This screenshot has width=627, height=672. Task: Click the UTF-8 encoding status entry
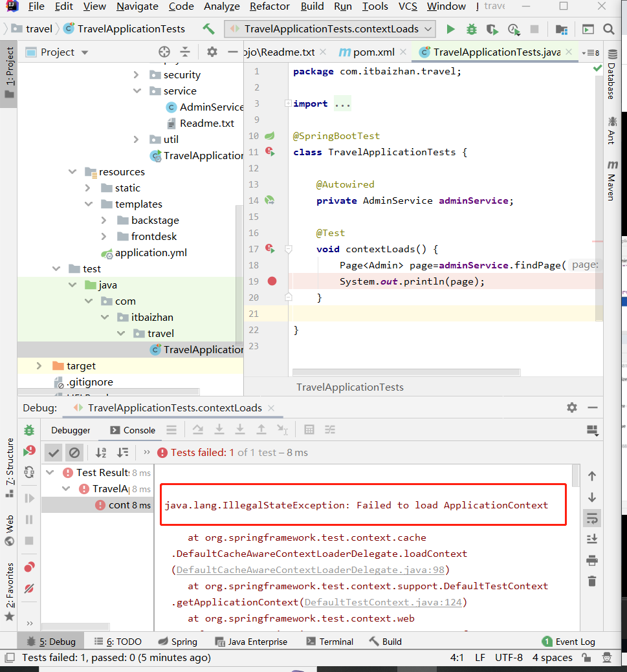[509, 657]
